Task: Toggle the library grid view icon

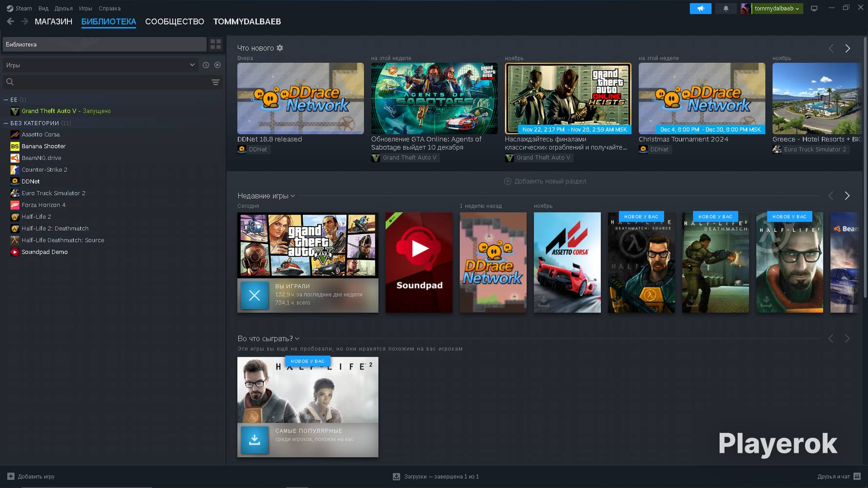Action: point(216,44)
